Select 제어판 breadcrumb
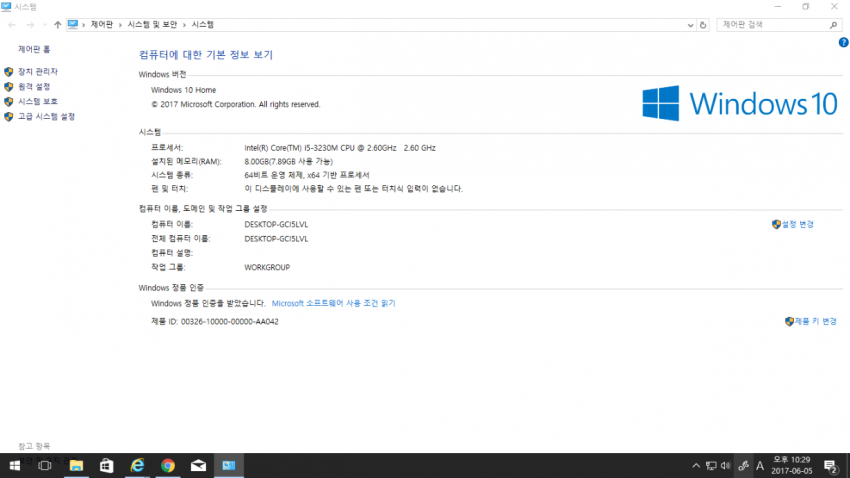850x478 pixels. pyautogui.click(x=101, y=24)
